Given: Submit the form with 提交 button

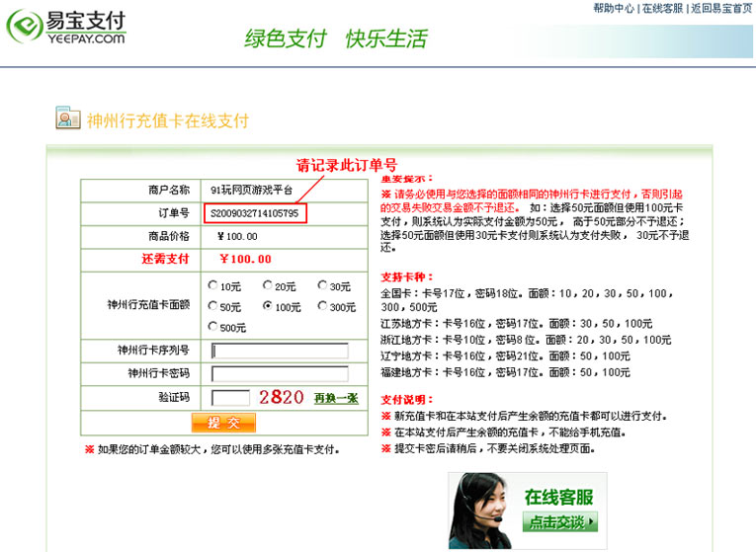Looking at the screenshot, I should coord(223,423).
